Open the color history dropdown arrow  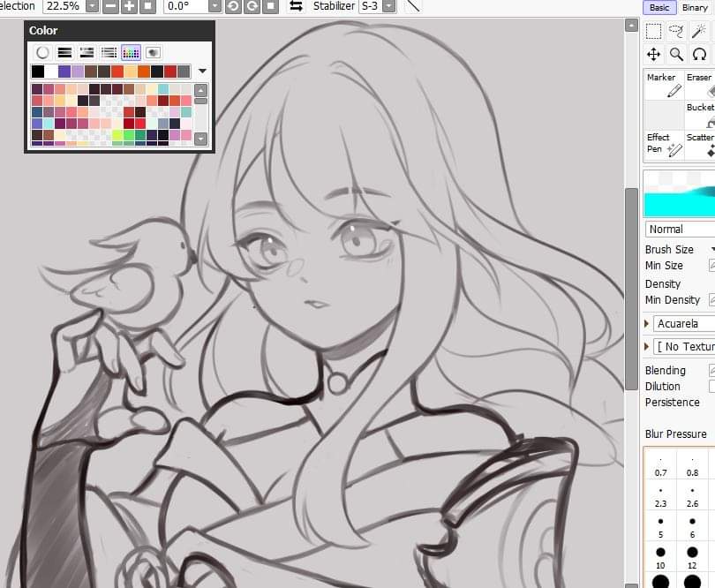202,72
